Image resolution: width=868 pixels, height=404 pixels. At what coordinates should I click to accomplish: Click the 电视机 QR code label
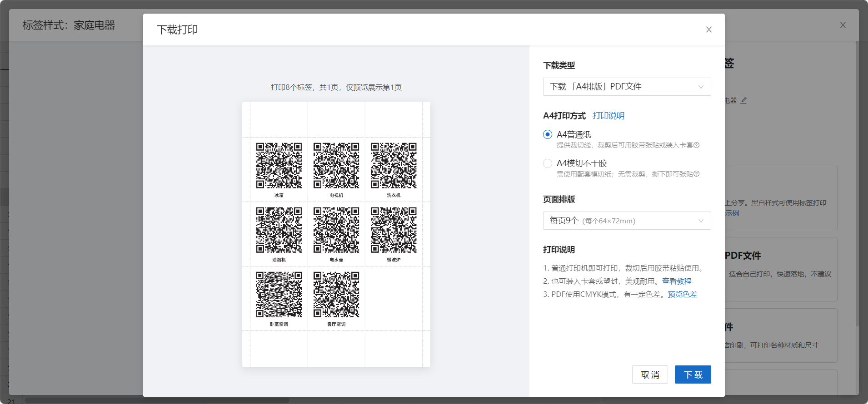[336, 195]
